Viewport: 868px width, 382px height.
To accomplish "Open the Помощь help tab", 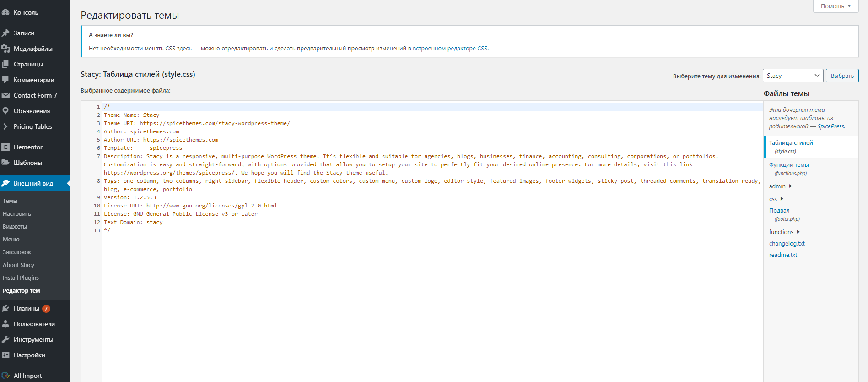I will (836, 6).
